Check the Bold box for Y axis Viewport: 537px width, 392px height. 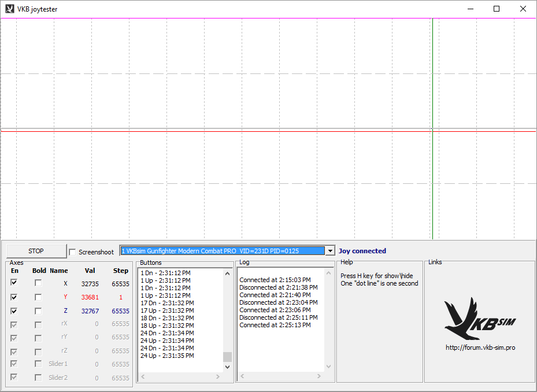point(38,297)
